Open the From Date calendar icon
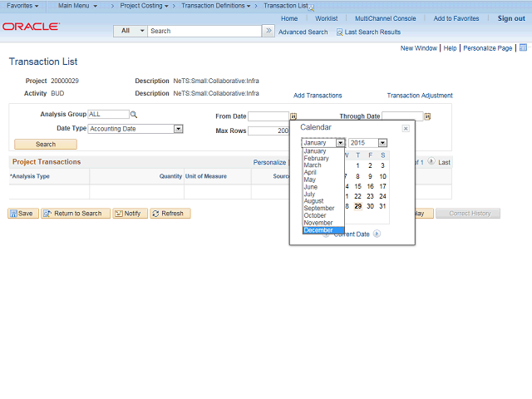 click(x=293, y=116)
